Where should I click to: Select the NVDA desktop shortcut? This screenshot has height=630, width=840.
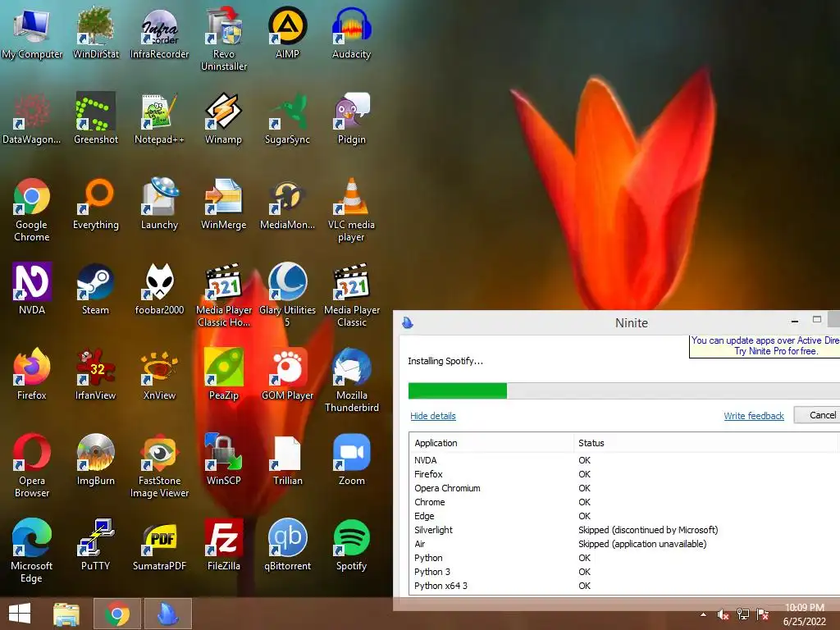32,289
